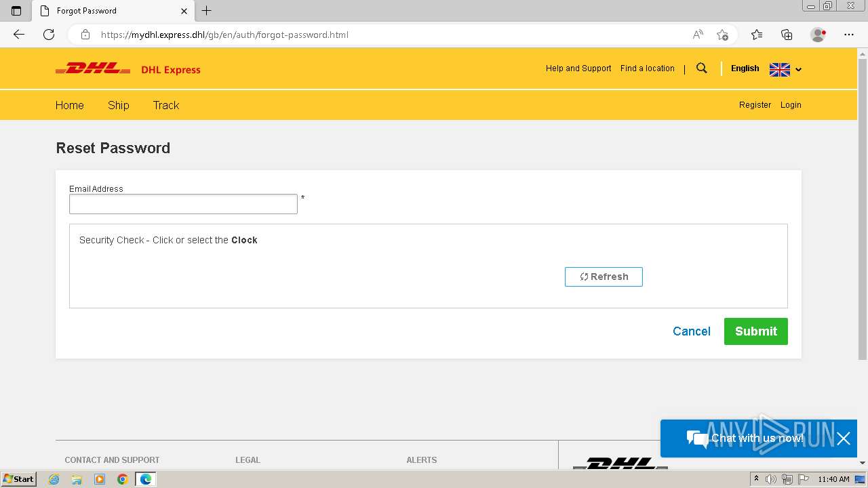Select the Forgot Password tab
The height and width of the screenshot is (488, 868).
(113, 11)
